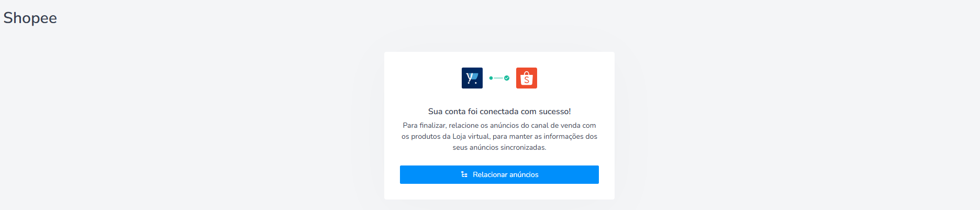Click 'Sua conta foi conectada com sucesso!' heading
The height and width of the screenshot is (210, 980).
[x=499, y=112]
